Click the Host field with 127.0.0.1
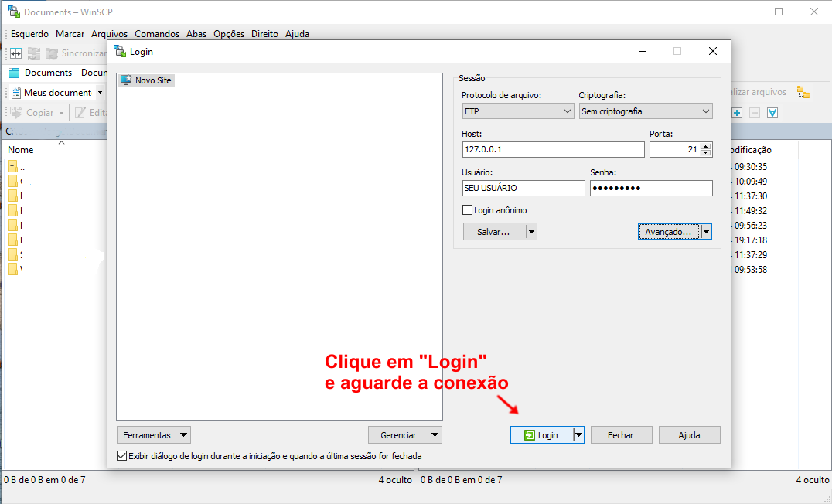This screenshot has height=504, width=832. coord(554,150)
